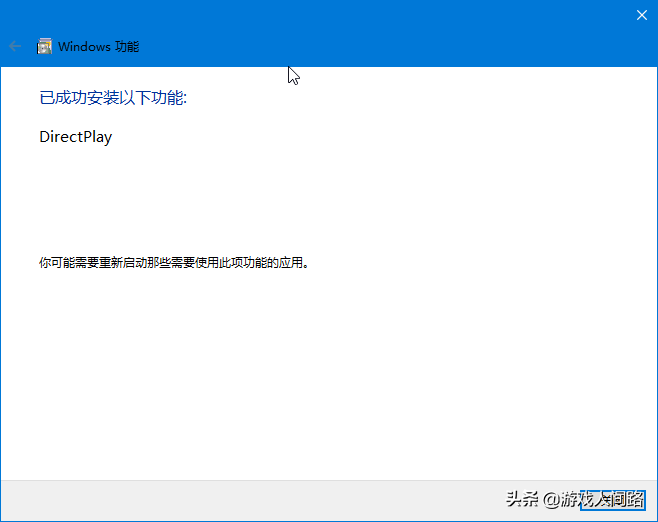The height and width of the screenshot is (522, 658).
Task: Select the DirectPlay feature name
Action: coord(75,137)
